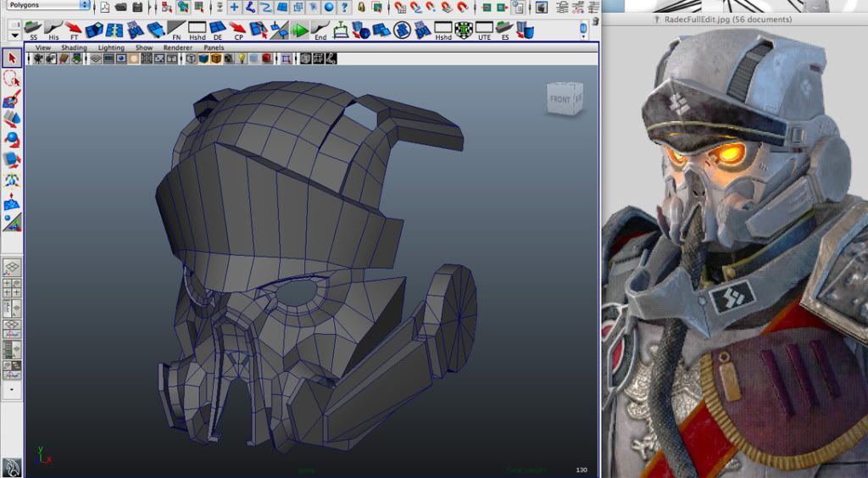
Task: Open the Show panel menu
Action: (144, 47)
